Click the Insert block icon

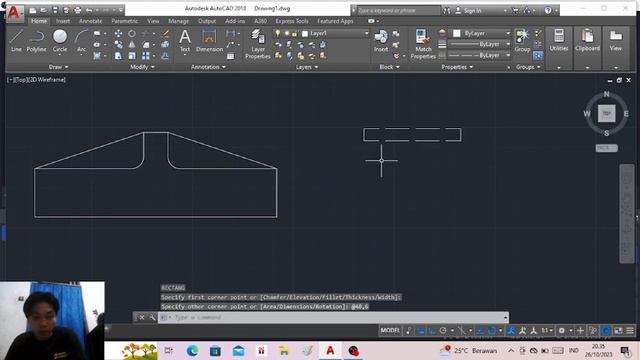[x=381, y=40]
